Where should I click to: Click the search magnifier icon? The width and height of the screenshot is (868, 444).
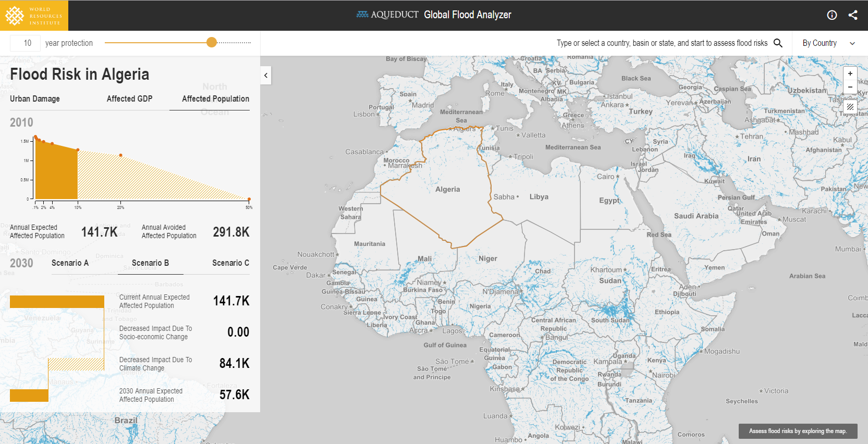click(778, 43)
